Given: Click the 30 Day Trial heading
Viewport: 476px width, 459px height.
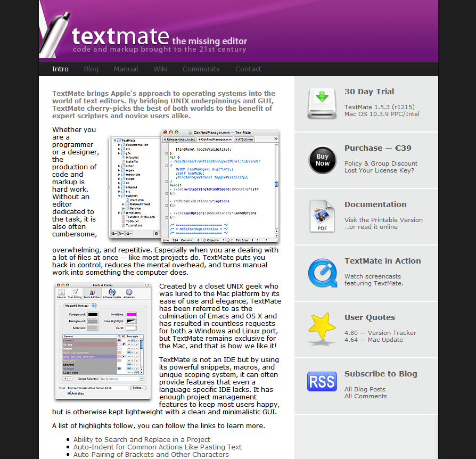Looking at the screenshot, I should click(x=369, y=92).
